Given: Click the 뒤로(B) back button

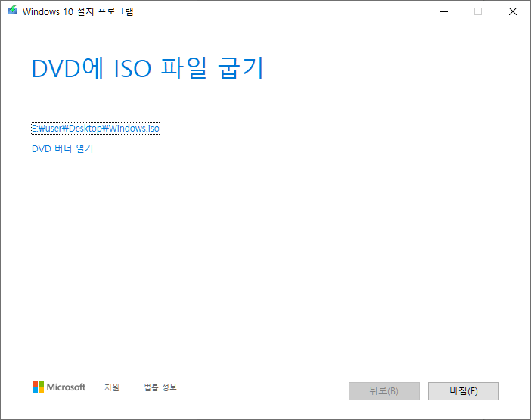Looking at the screenshot, I should click(384, 391).
